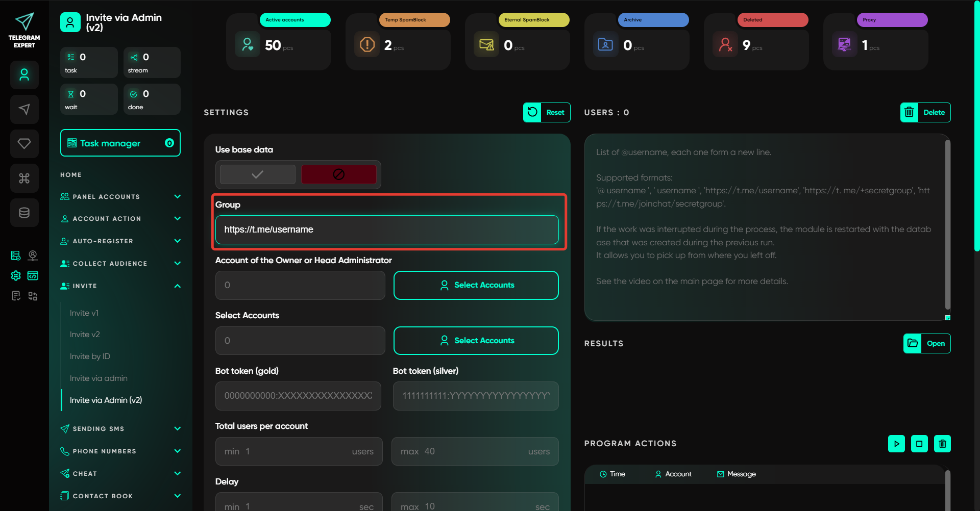Click Select Accounts for Owner or Head Administrator
Image resolution: width=980 pixels, height=511 pixels.
click(x=476, y=285)
